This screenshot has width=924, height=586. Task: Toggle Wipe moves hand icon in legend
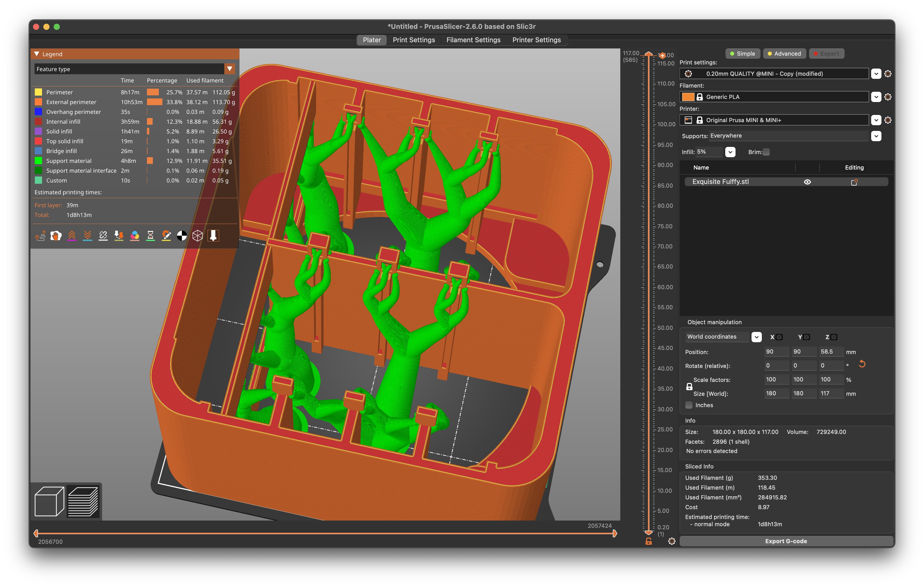click(x=56, y=236)
